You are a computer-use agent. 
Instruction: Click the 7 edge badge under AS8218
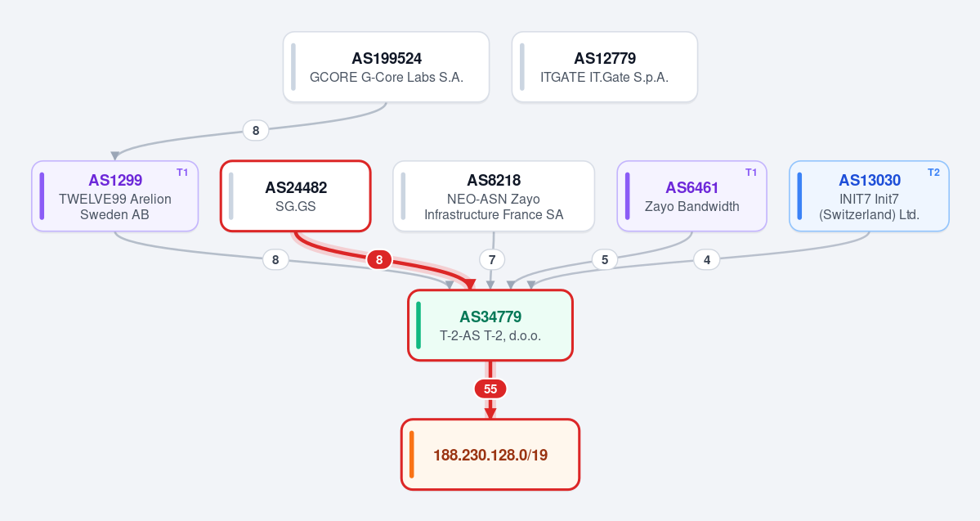click(x=493, y=259)
